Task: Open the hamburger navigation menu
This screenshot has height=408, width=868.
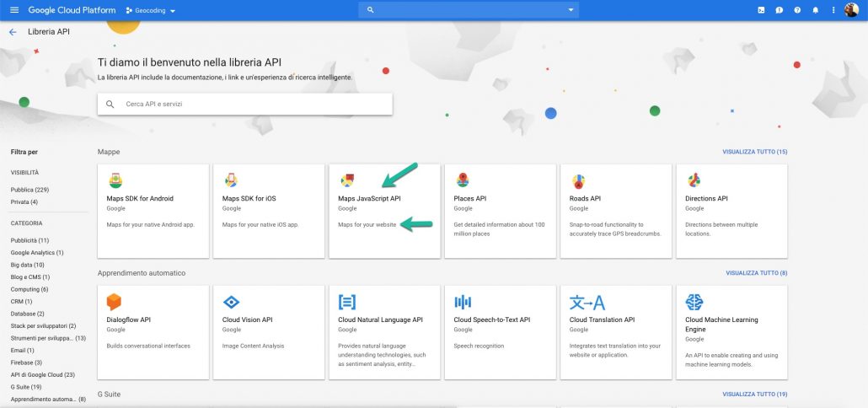Action: [x=13, y=10]
